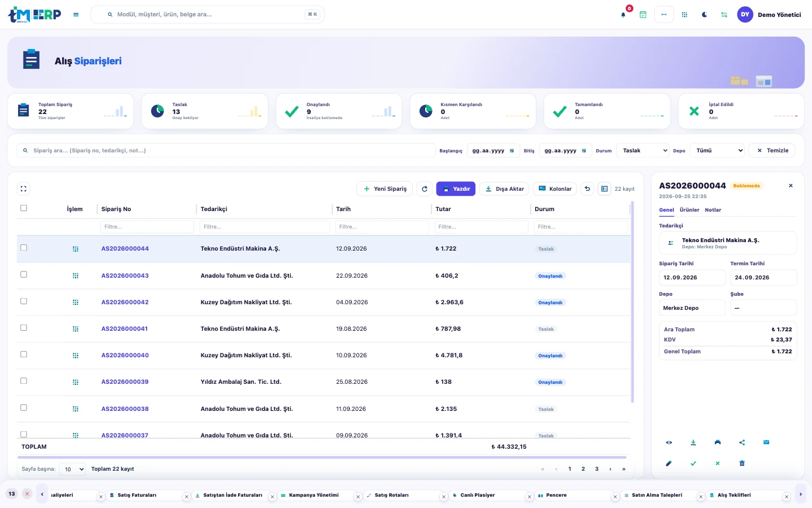Toggle the detail side panel layout icon
This screenshot has height=508, width=812.
coord(604,189)
